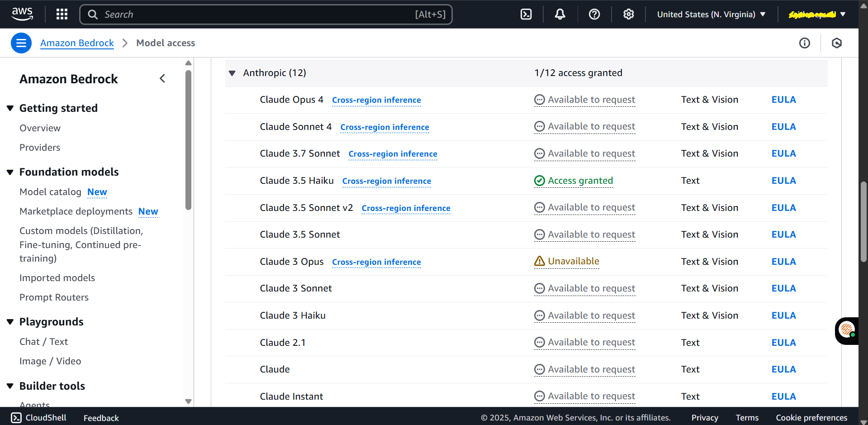The image size is (868, 425).
Task: Collapse the Foundation models section
Action: [x=10, y=172]
